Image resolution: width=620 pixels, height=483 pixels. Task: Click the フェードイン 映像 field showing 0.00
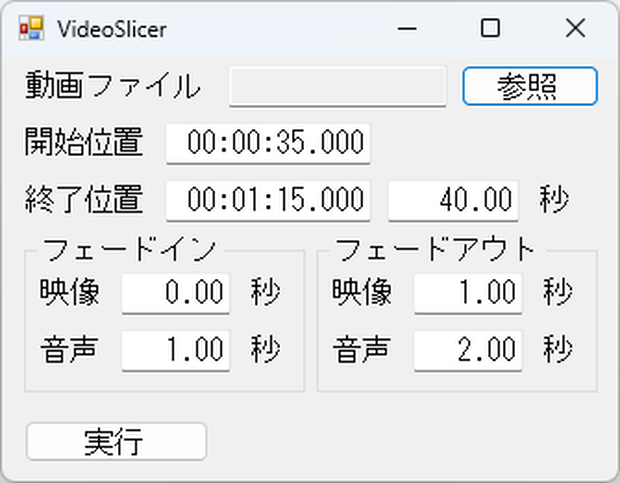tap(176, 293)
